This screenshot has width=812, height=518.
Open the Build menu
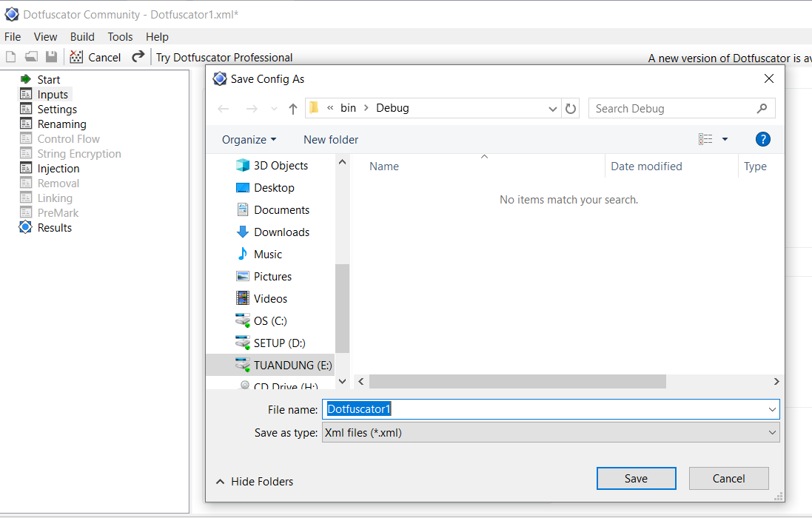[x=82, y=37]
